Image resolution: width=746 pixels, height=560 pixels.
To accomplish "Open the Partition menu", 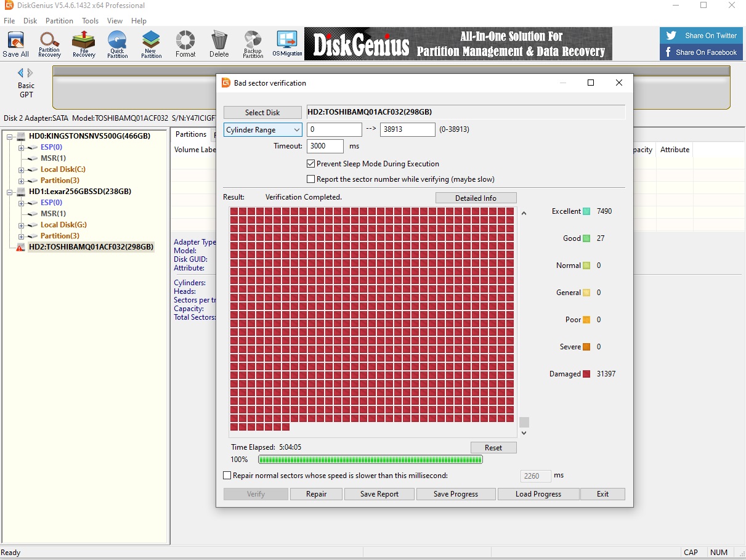I will [x=59, y=20].
